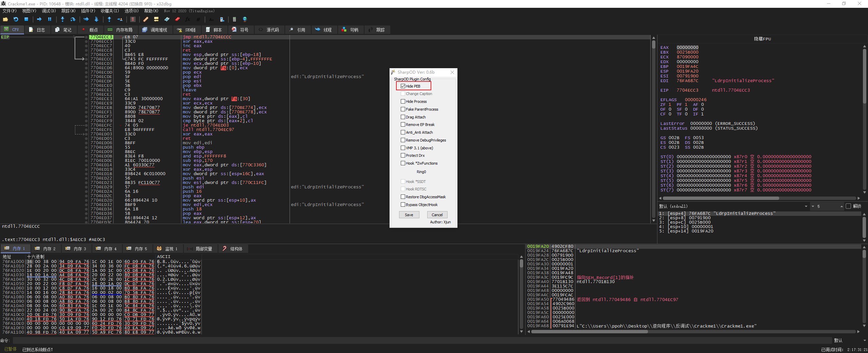
Task: Click the Run arrow toolbar icon
Action: pyautogui.click(x=39, y=19)
